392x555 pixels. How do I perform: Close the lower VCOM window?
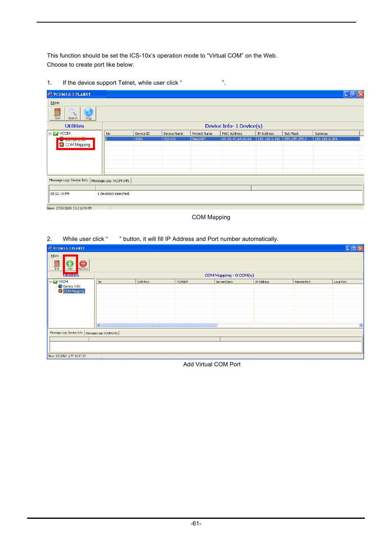[x=360, y=248]
